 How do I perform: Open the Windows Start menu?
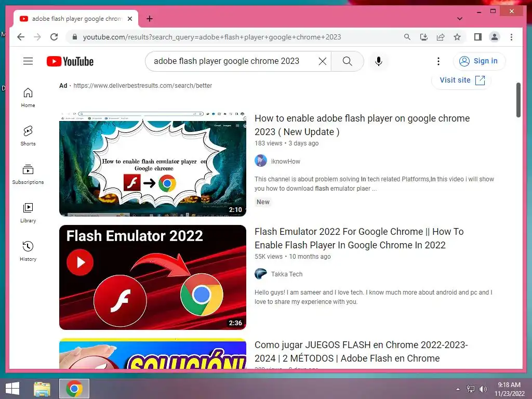pyautogui.click(x=12, y=389)
